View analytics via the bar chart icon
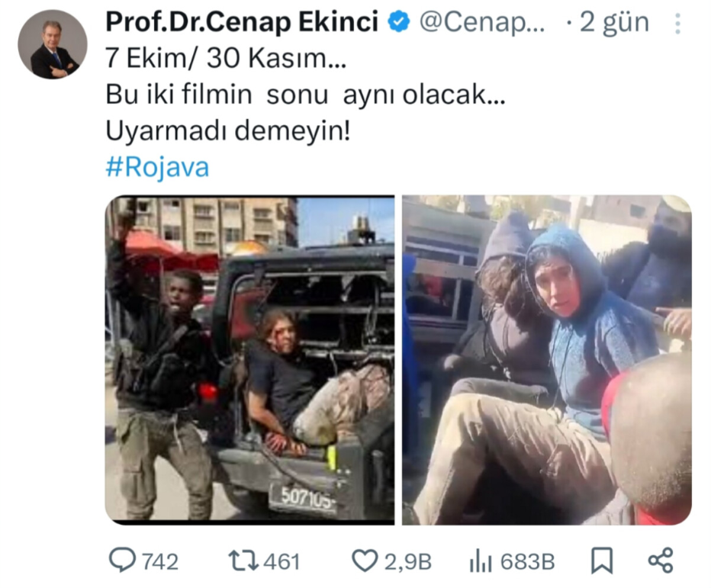This screenshot has height=588, width=711. coord(481,562)
